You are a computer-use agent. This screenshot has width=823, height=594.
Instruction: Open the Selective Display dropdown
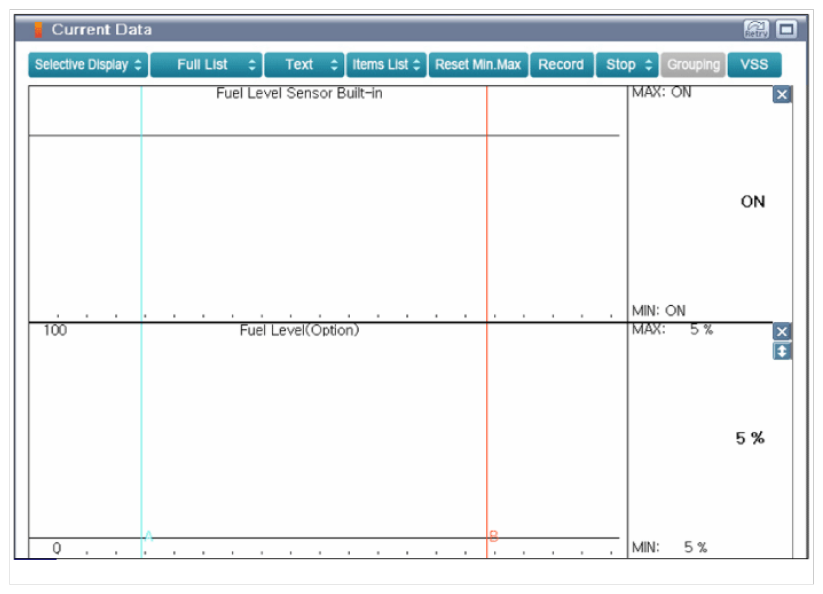coord(89,65)
